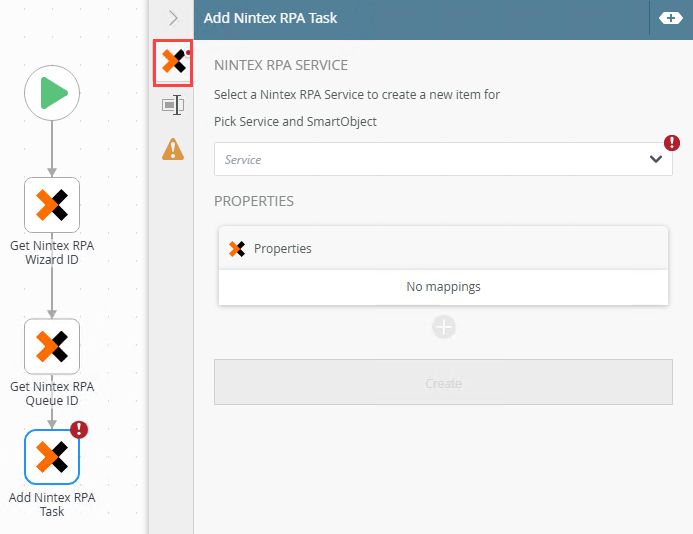
Task: Click 'Pick Service and SmartObject' text
Action: click(295, 122)
